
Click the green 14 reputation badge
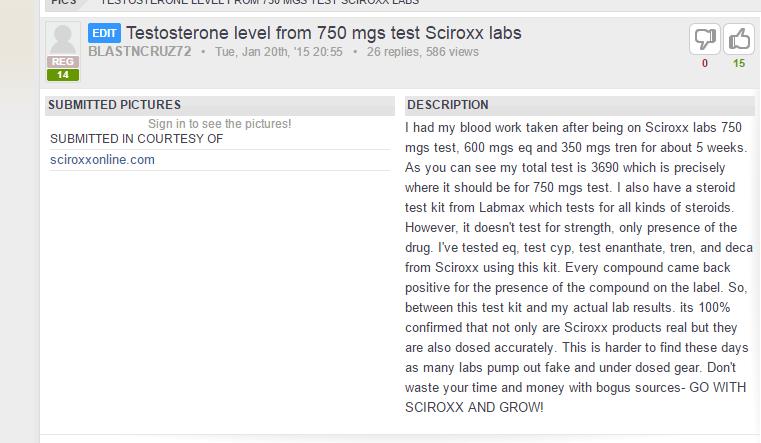[62, 74]
